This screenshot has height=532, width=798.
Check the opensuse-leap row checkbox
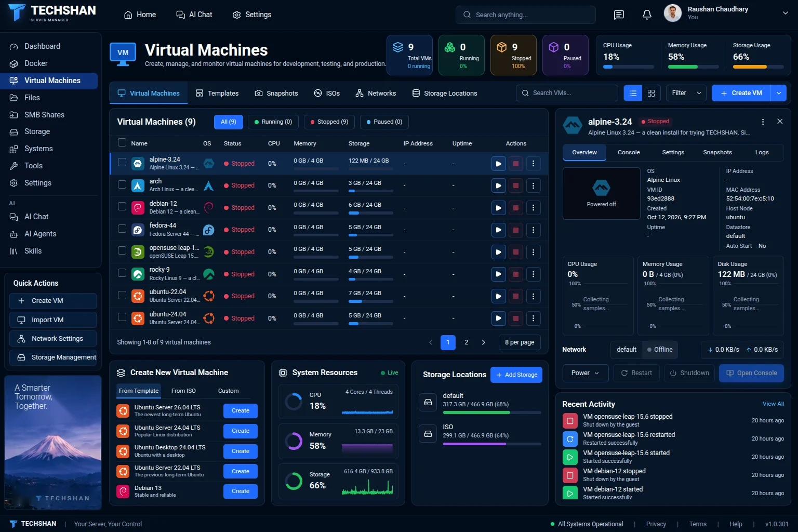[122, 250]
